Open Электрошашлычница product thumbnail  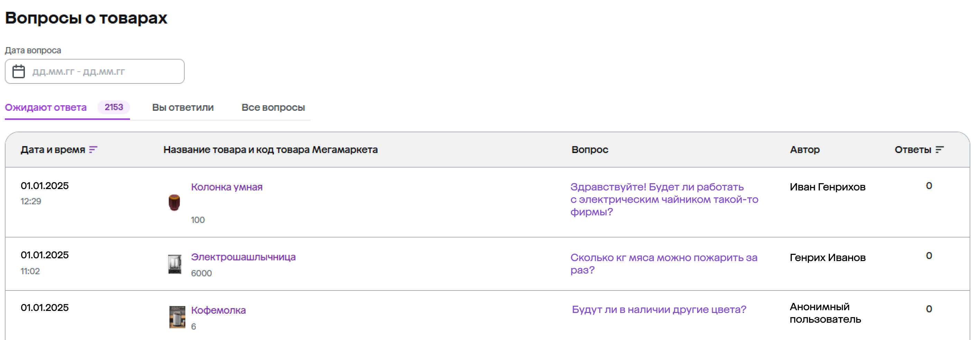[x=175, y=264]
